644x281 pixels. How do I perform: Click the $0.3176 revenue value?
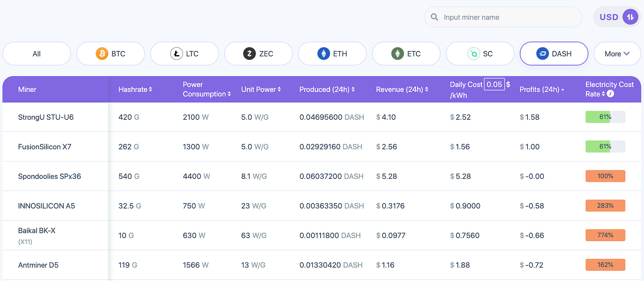pos(391,206)
